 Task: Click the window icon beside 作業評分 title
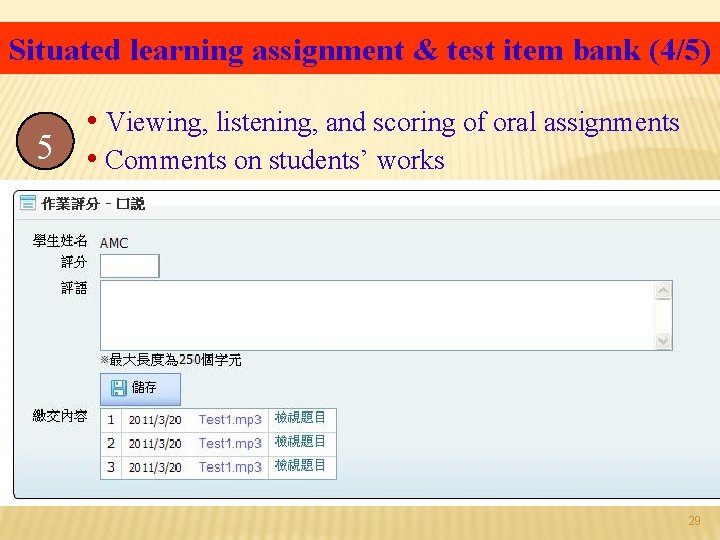point(28,202)
